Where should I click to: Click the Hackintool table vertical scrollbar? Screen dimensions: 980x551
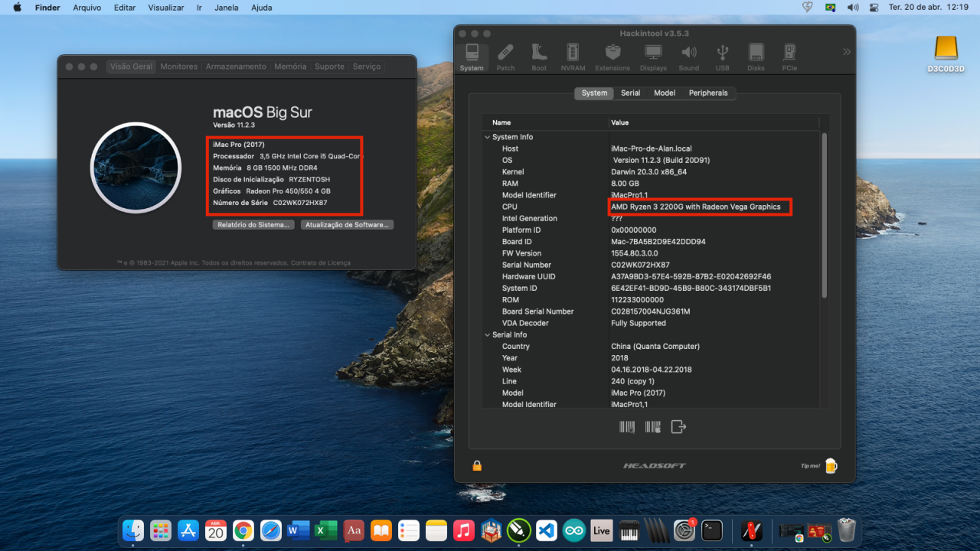tap(824, 214)
